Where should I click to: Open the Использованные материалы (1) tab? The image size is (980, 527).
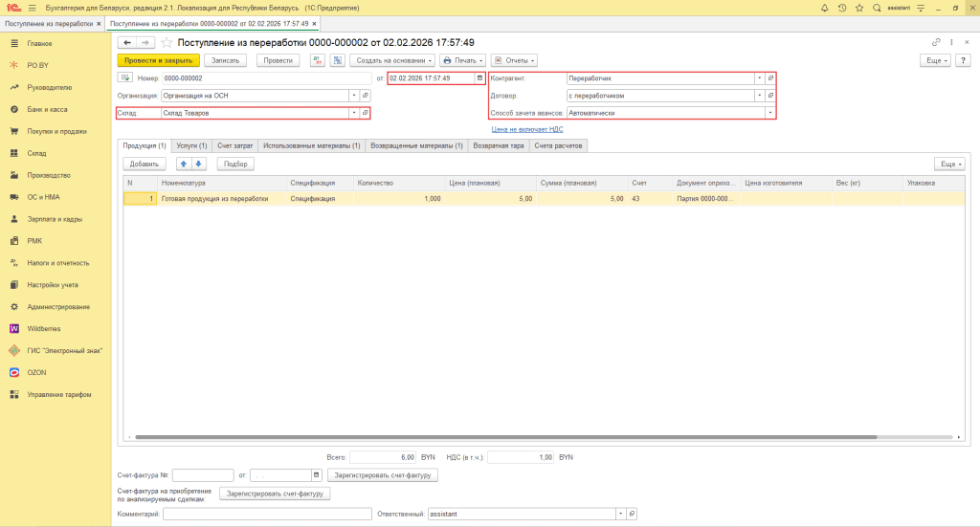(311, 145)
